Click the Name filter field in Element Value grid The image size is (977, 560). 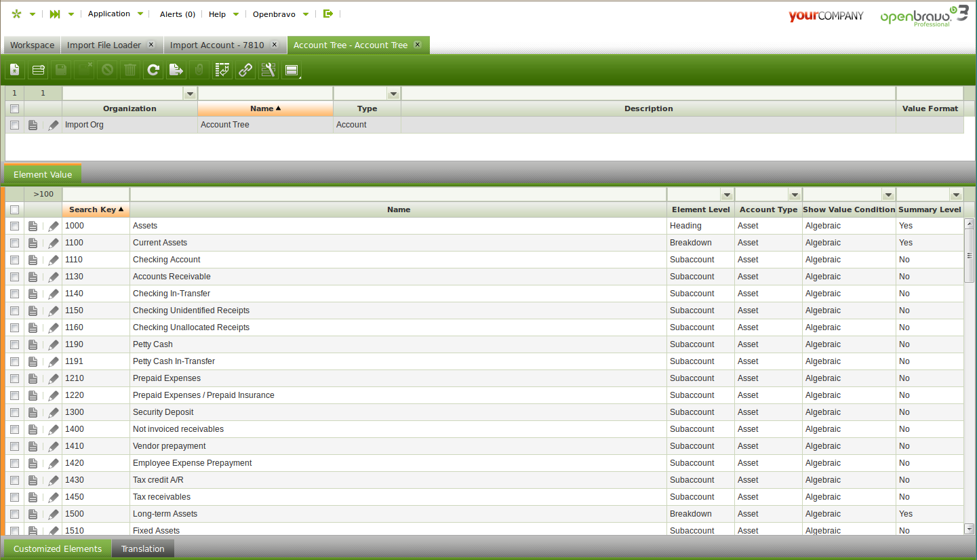click(x=398, y=195)
